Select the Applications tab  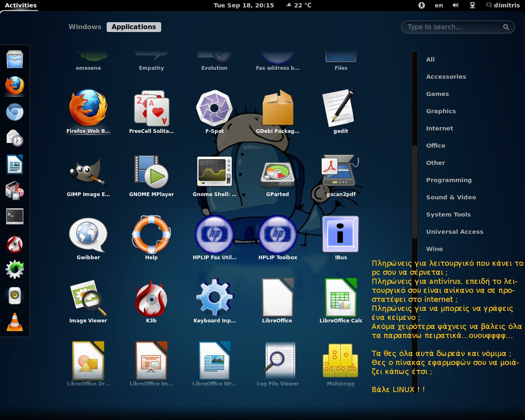point(134,27)
